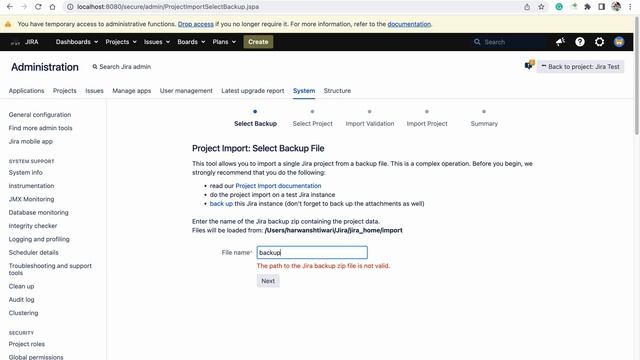This screenshot has width=640, height=360.
Task: Open Jira mobile app settings
Action: [31, 142]
